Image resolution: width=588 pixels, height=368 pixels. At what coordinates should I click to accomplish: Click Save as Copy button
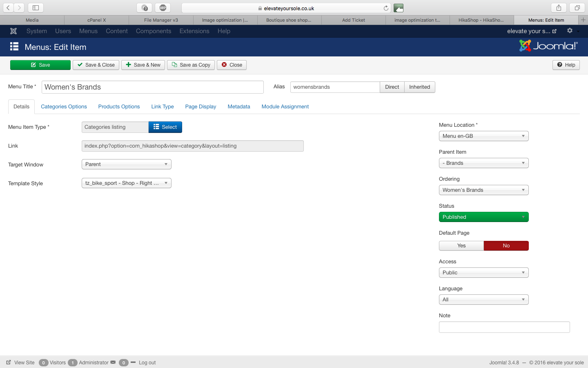191,65
